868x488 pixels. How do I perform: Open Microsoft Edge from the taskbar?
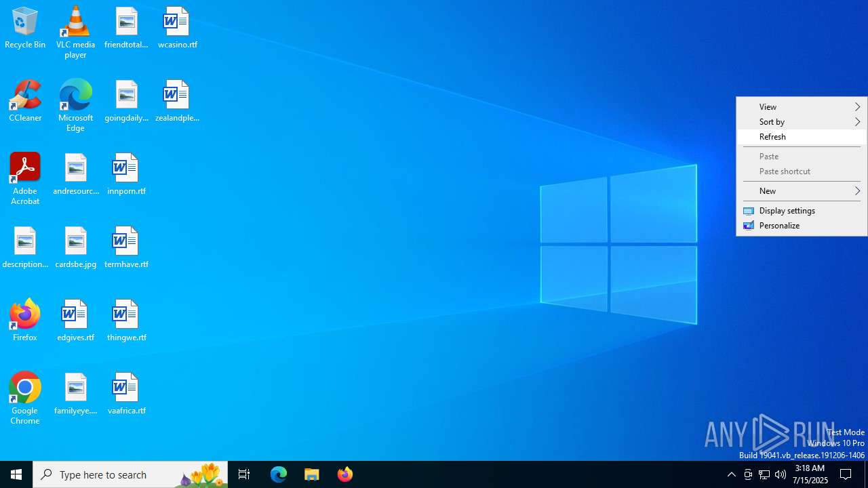[x=279, y=474]
